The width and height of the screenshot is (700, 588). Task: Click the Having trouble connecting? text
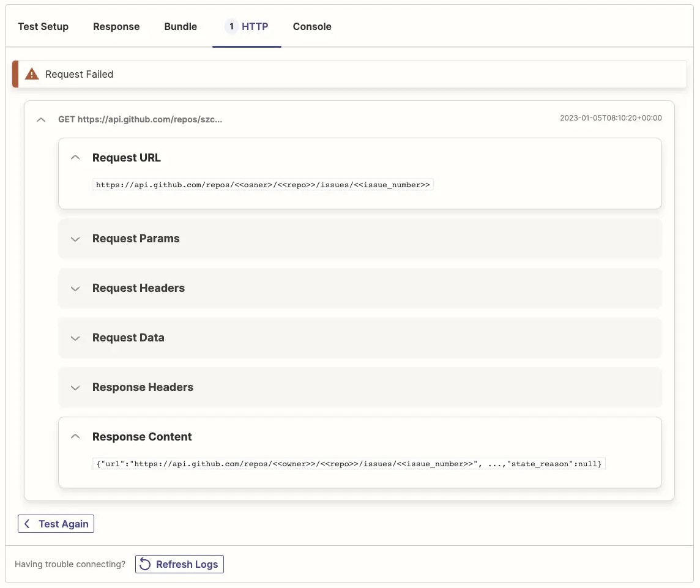(70, 564)
